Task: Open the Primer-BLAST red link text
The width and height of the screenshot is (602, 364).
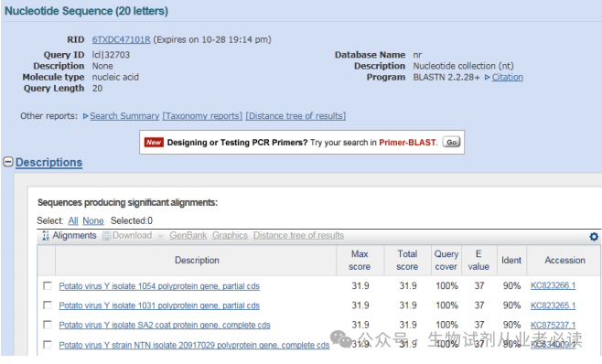Action: (x=407, y=143)
